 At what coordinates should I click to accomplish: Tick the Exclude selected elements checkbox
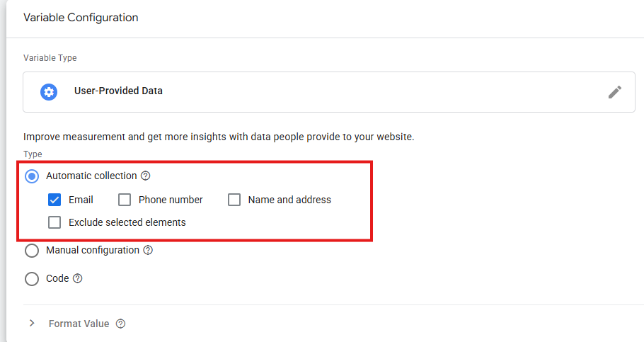pyautogui.click(x=54, y=222)
